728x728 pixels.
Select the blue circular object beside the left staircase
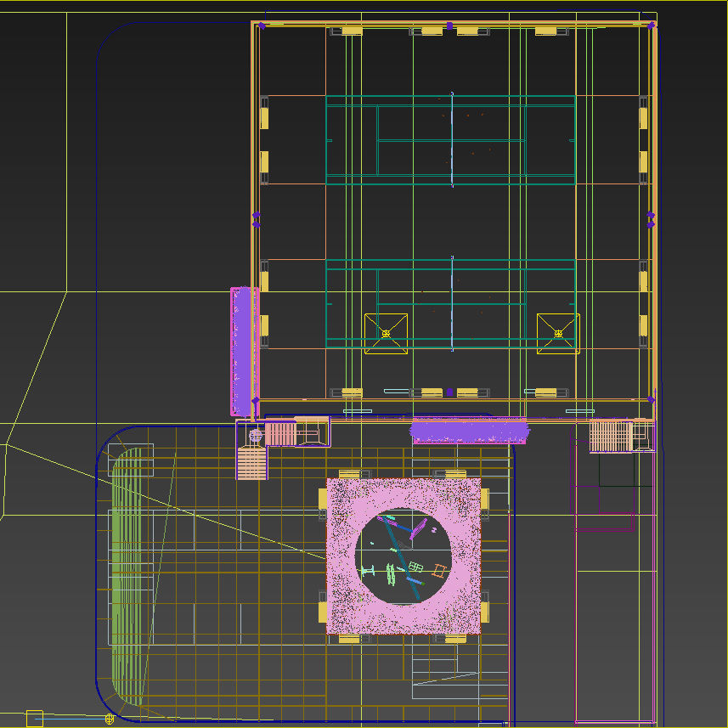click(256, 436)
